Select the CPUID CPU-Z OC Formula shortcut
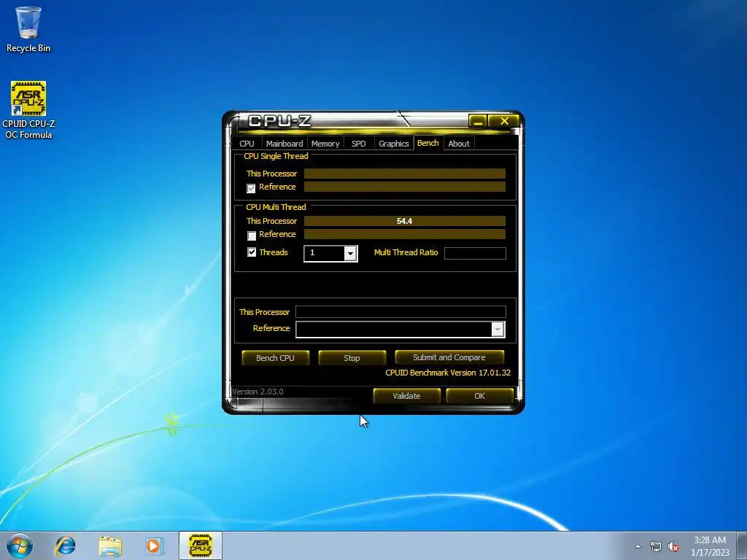The width and height of the screenshot is (747, 560). pos(28,110)
